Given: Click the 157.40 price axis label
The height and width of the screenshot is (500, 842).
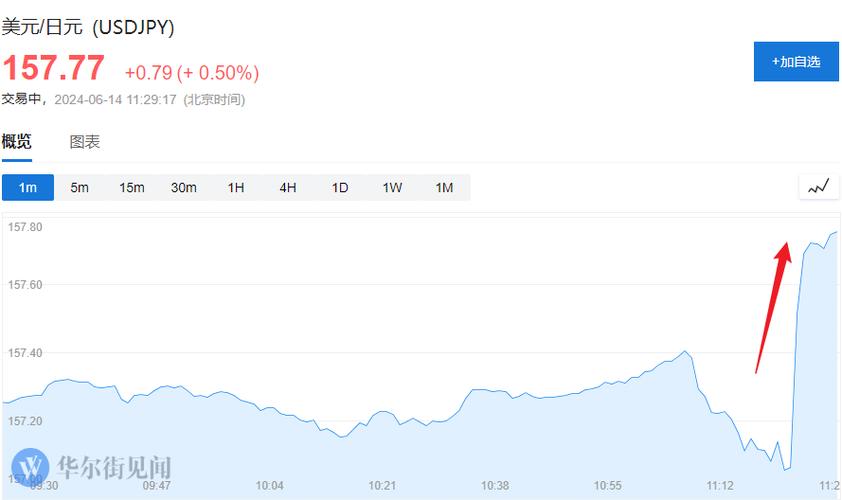Looking at the screenshot, I should click(x=25, y=353).
